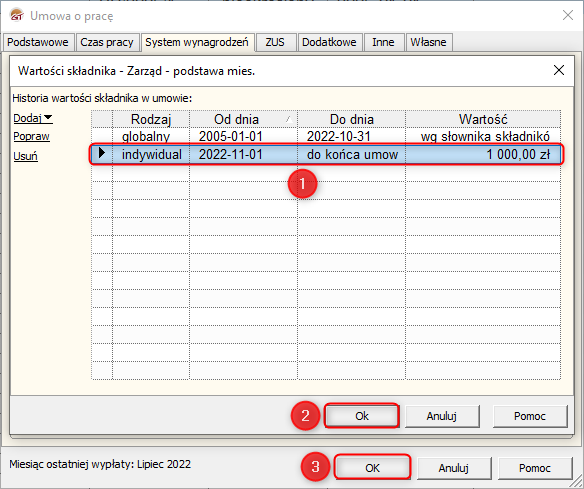Open the Dodaj dropdown menu
This screenshot has width=584, height=489.
click(x=33, y=118)
